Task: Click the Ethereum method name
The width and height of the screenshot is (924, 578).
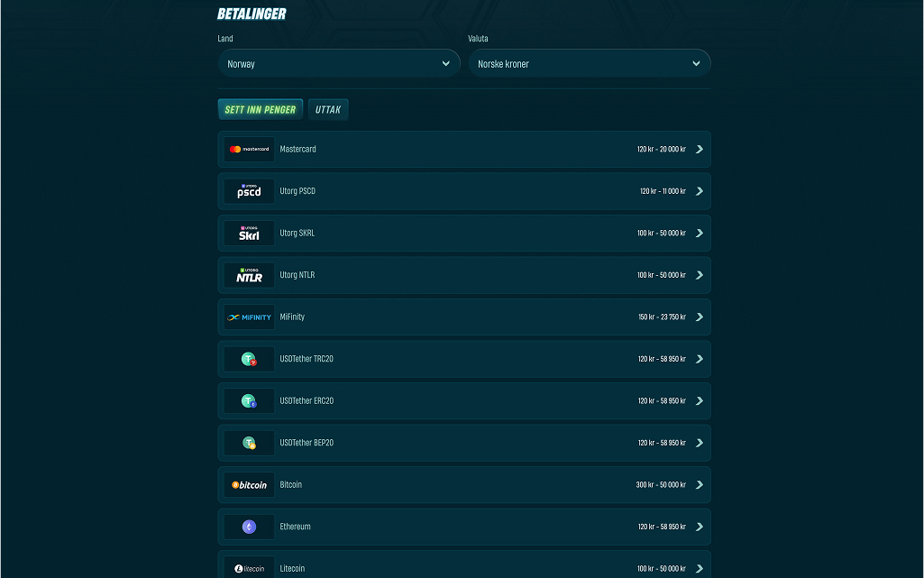Action: pos(296,527)
